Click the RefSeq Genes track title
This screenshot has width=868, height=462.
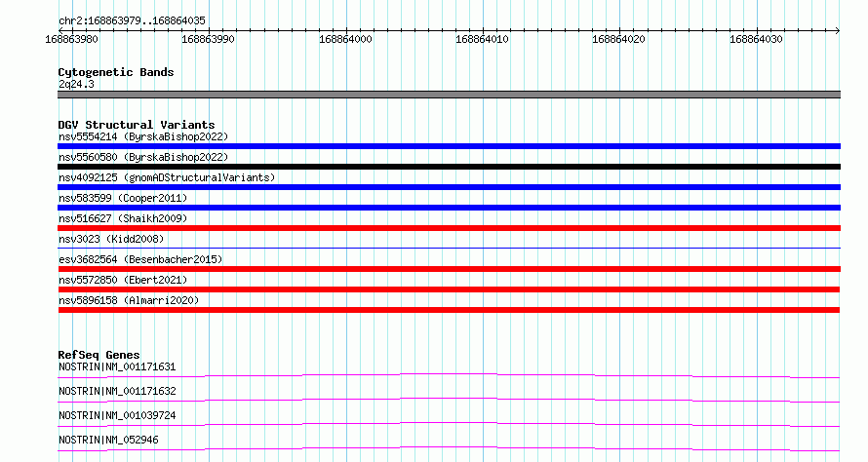click(x=99, y=355)
